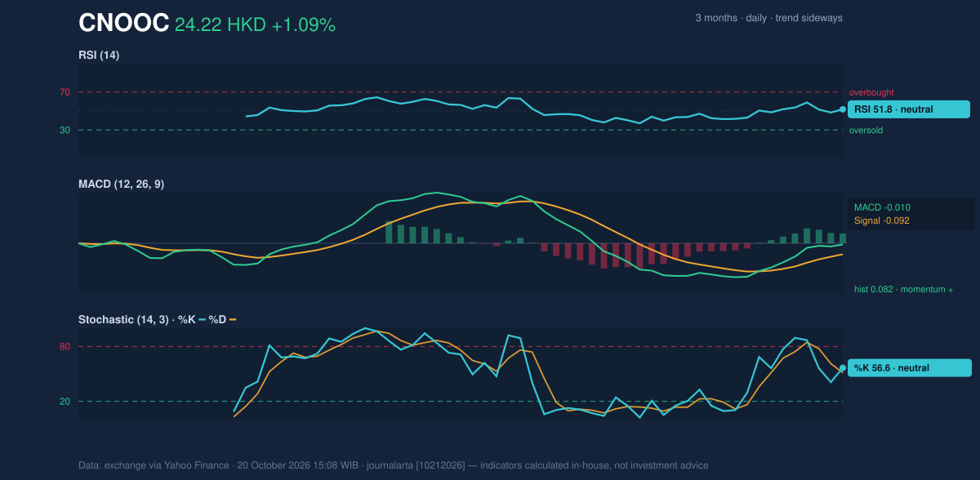Screen dimensions: 980x480
Task: Click the 24.22 HKD +1.09% price text
Action: pos(255,25)
